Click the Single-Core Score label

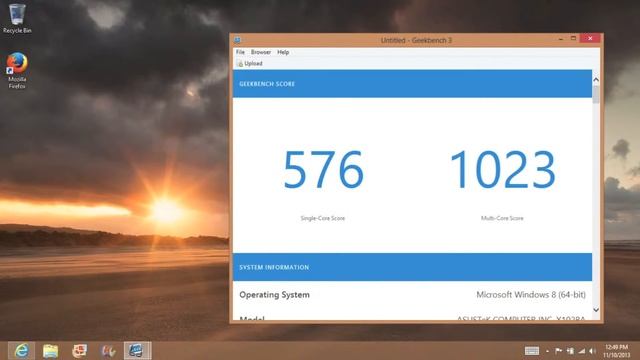click(x=322, y=218)
